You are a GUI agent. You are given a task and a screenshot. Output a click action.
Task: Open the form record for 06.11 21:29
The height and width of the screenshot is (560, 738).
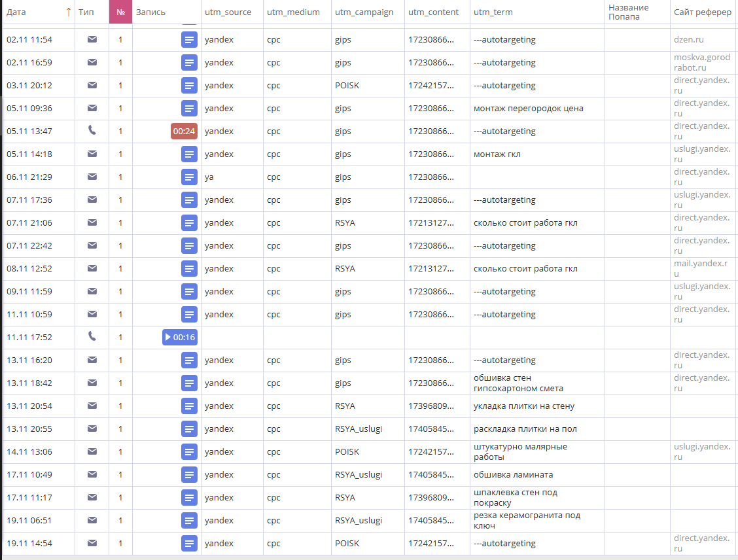coord(188,177)
